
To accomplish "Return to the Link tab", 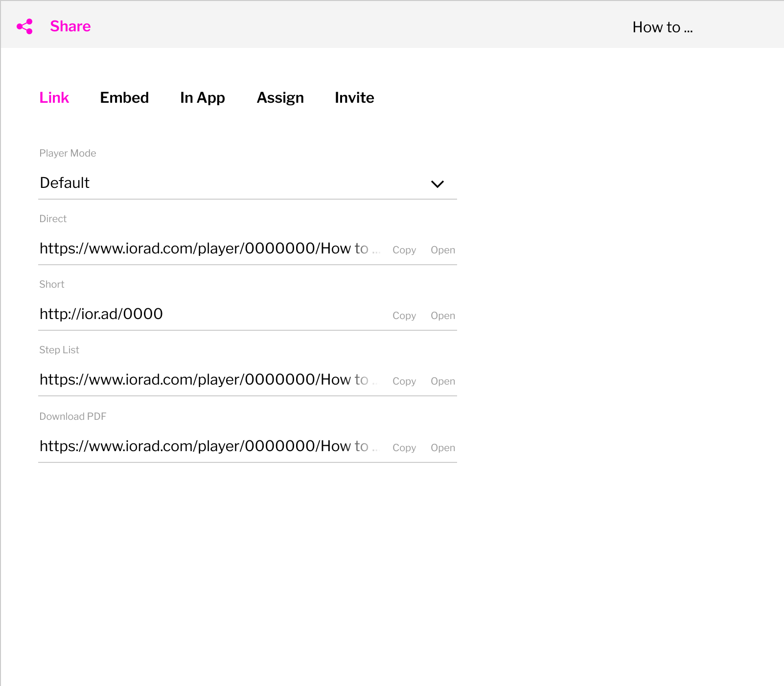I will tap(54, 98).
